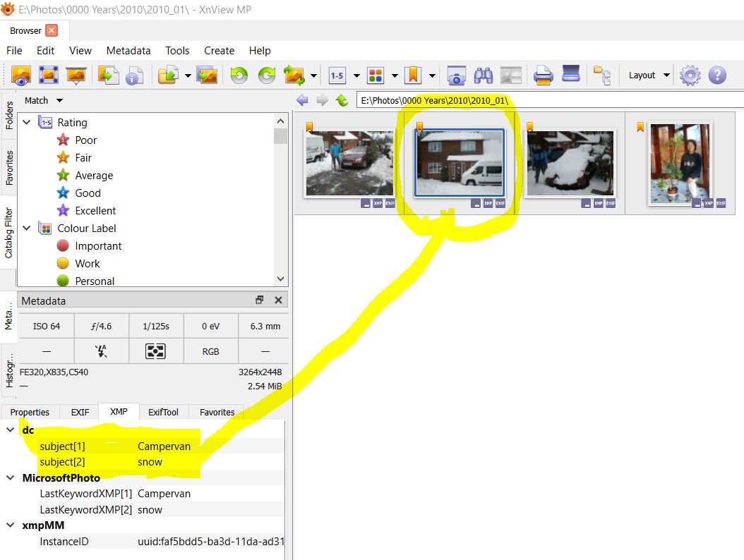744x560 pixels.
Task: Switch to the ExifTool tab
Action: pos(162,412)
